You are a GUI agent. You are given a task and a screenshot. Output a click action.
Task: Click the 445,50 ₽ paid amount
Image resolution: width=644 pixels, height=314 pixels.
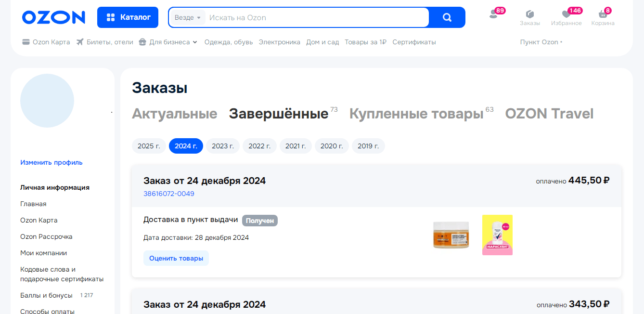click(589, 181)
